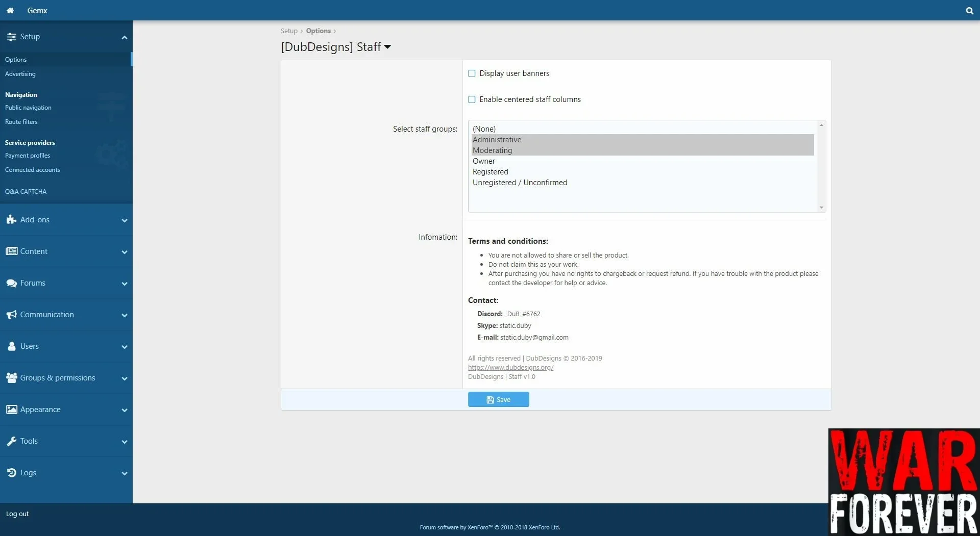This screenshot has width=980, height=536.
Task: Click the home icon in top bar
Action: point(10,10)
